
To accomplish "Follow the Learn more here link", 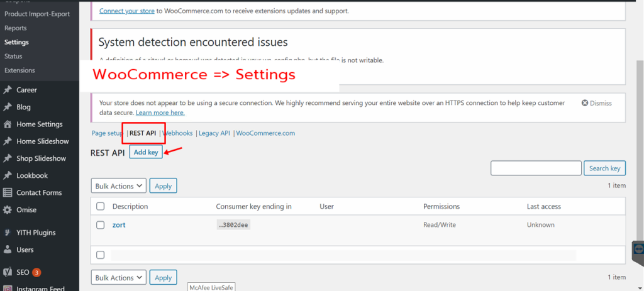I will click(x=160, y=113).
